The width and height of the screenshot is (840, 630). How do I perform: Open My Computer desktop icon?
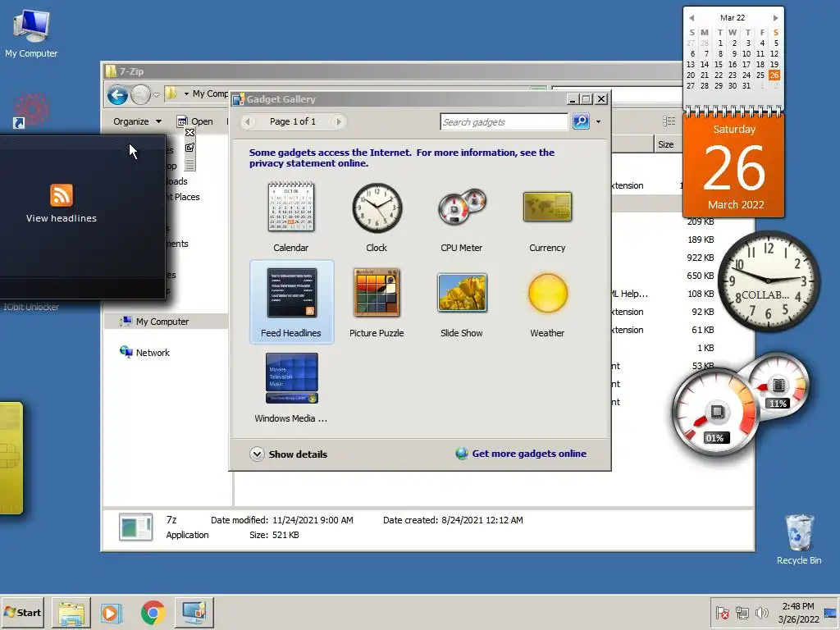pyautogui.click(x=31, y=34)
